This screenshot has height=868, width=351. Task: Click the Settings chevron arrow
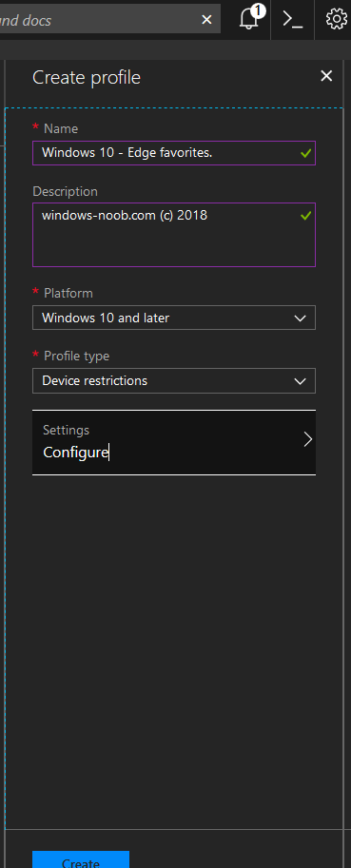pos(308,439)
